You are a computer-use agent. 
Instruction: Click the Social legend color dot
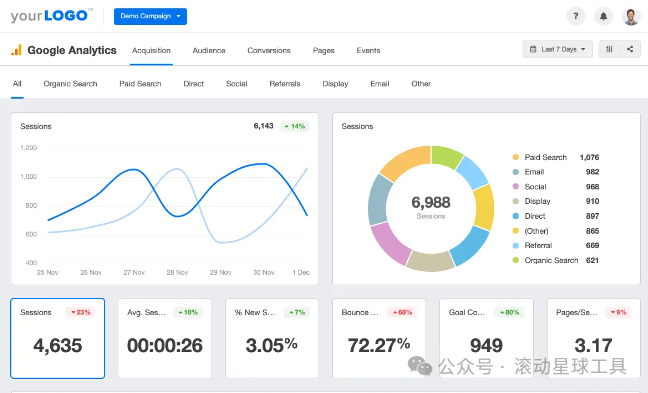click(x=515, y=186)
